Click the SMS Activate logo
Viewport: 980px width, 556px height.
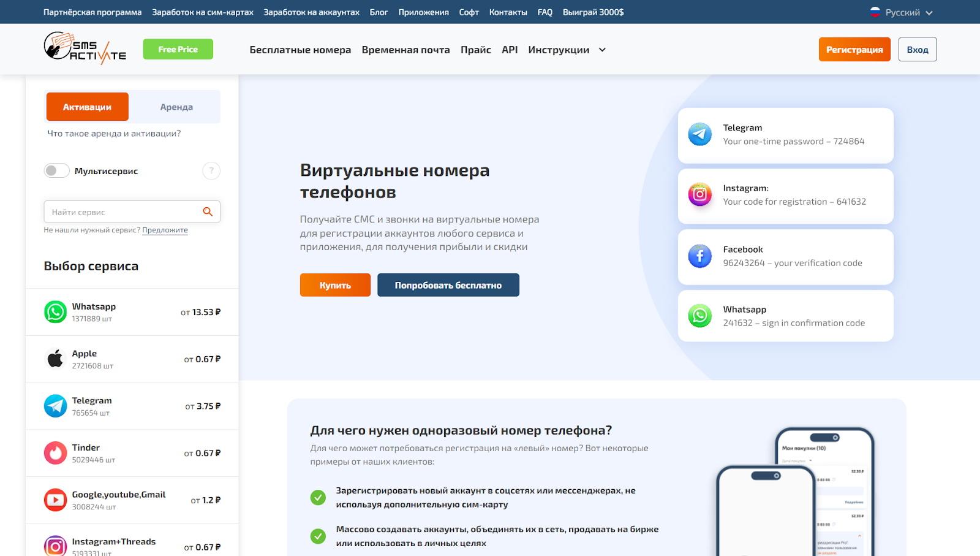[85, 48]
